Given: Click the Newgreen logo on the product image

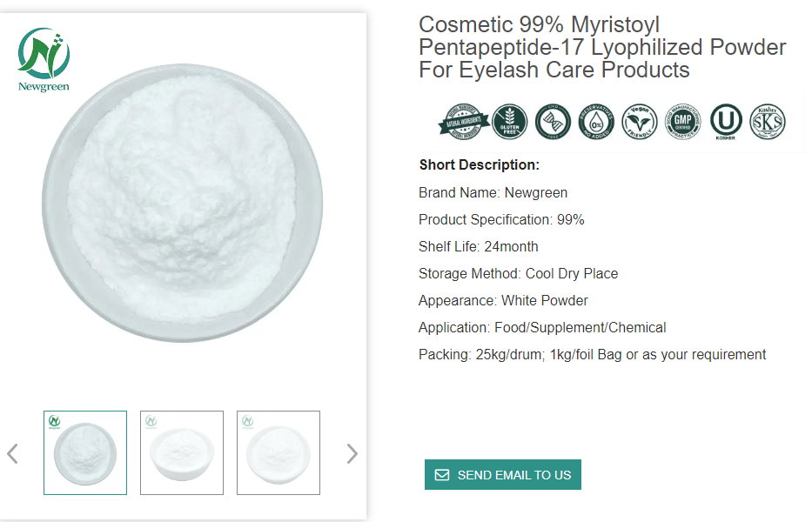Looking at the screenshot, I should (44, 59).
